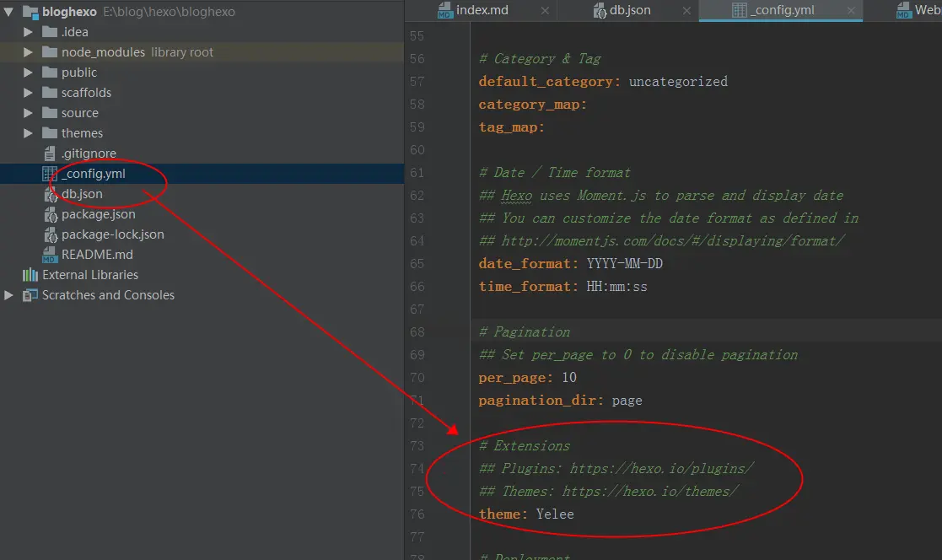Close the db.json tab
This screenshot has width=942, height=560.
pos(686,11)
